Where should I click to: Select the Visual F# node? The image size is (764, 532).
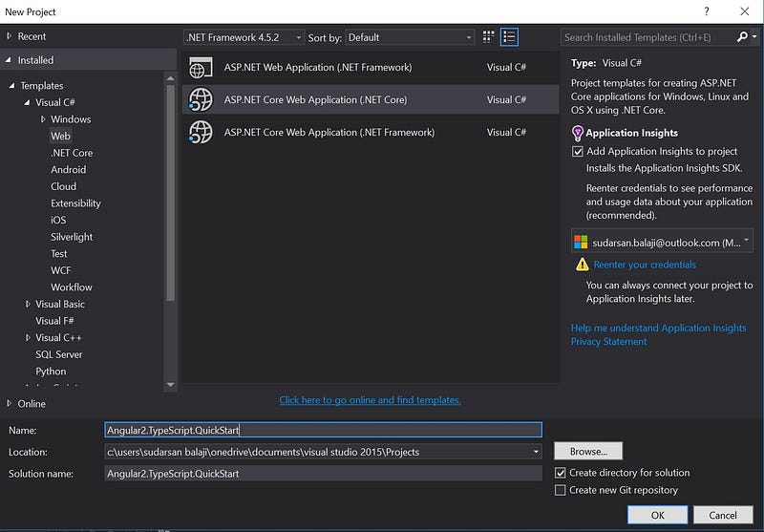click(x=54, y=321)
